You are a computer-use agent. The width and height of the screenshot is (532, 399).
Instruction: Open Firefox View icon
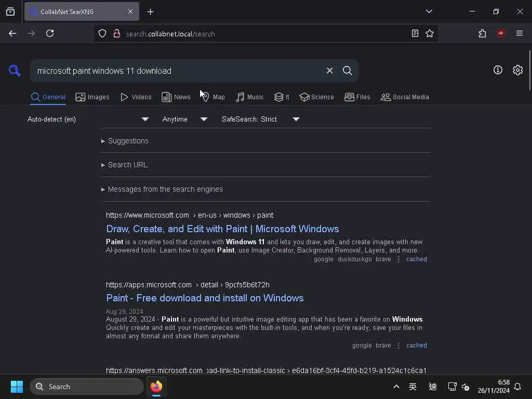click(x=10, y=11)
